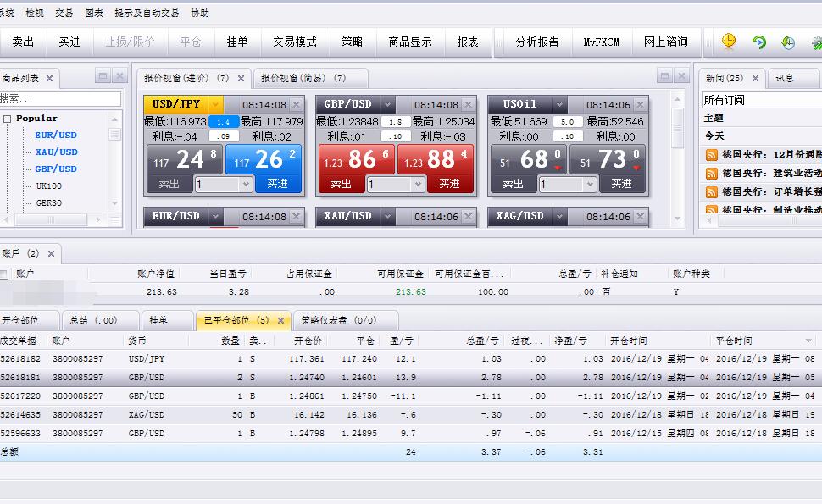Close the 新闻 (25) tab
Viewport: 822px width, 504px height.
point(755,78)
